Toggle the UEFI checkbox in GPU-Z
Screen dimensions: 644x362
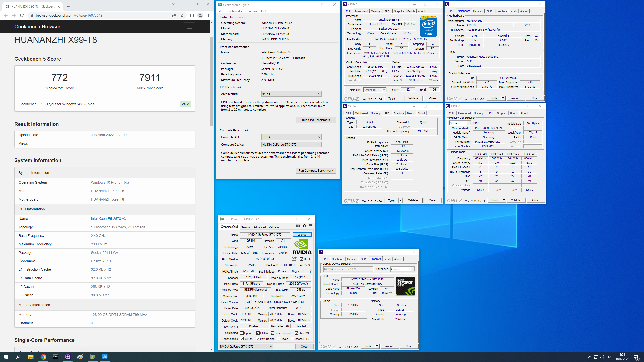(301, 259)
